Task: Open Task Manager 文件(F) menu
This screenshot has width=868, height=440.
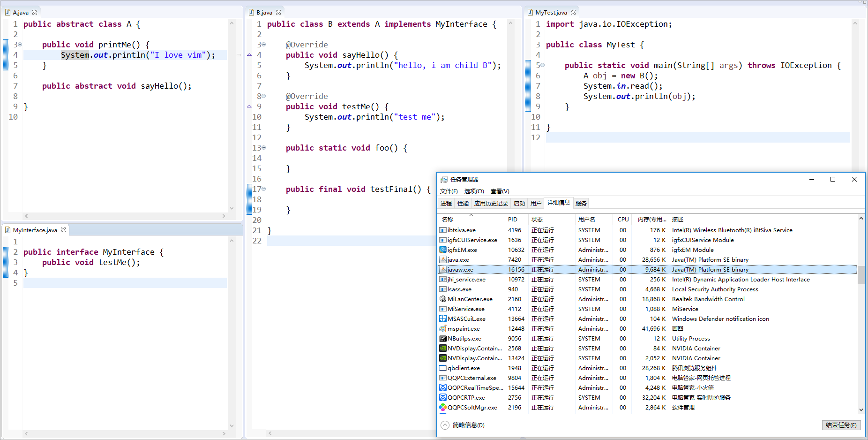Action: [449, 191]
